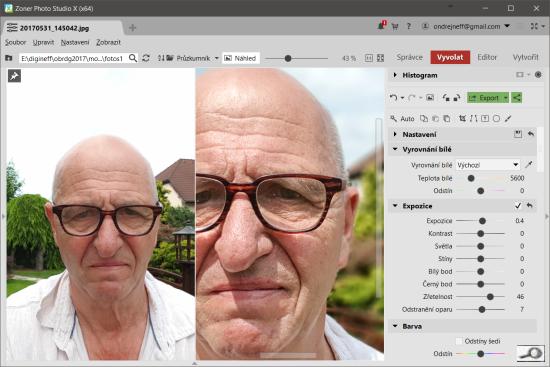Click the Odstranění oparu slider handle
Screen dimensions: 550x367
click(482, 309)
